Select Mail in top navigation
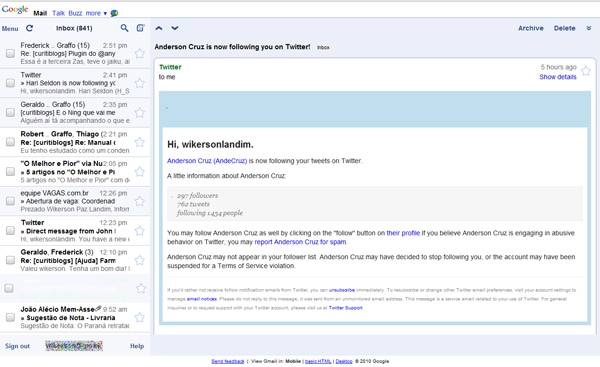Screen dimensions: 600x367 pos(40,13)
